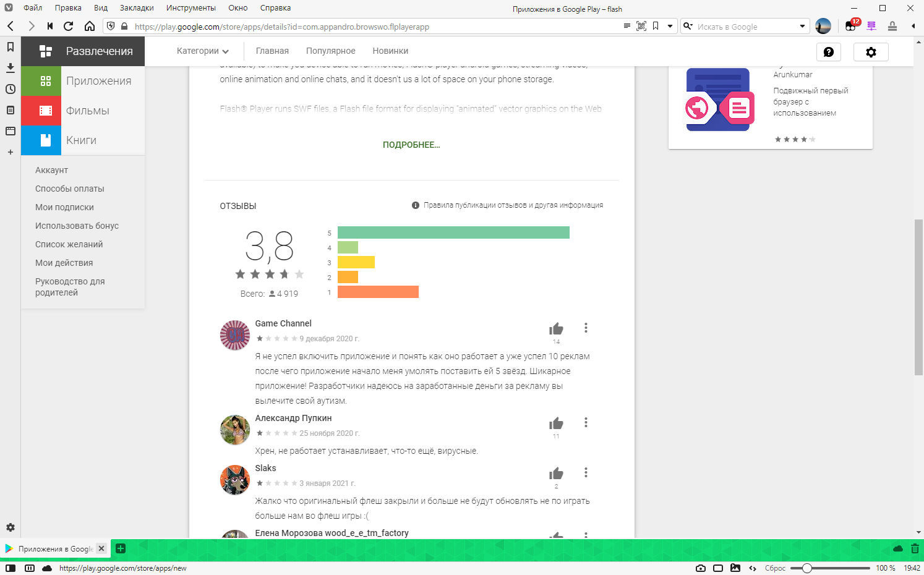Reset zoom with Сброс button
This screenshot has width=924, height=575.
tap(775, 568)
